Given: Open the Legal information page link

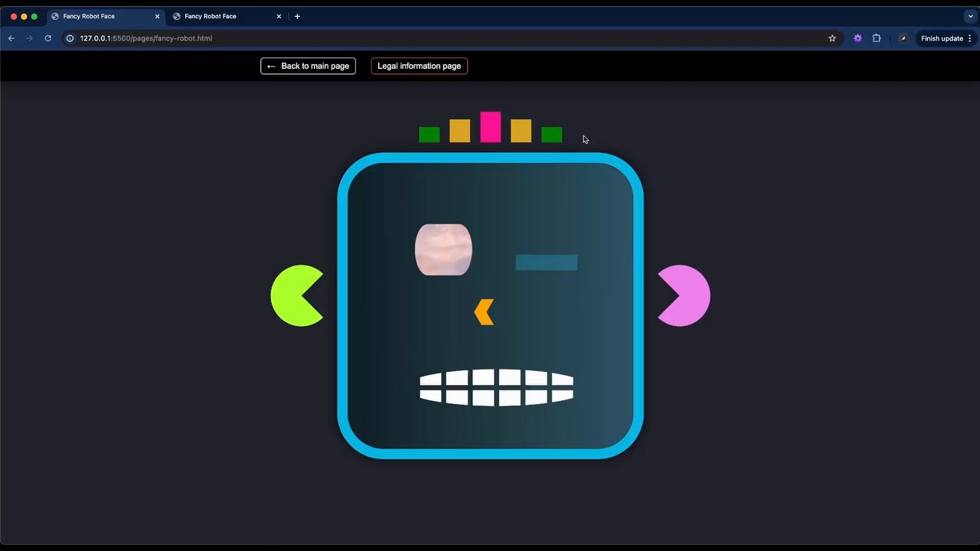Looking at the screenshot, I should pos(419,66).
